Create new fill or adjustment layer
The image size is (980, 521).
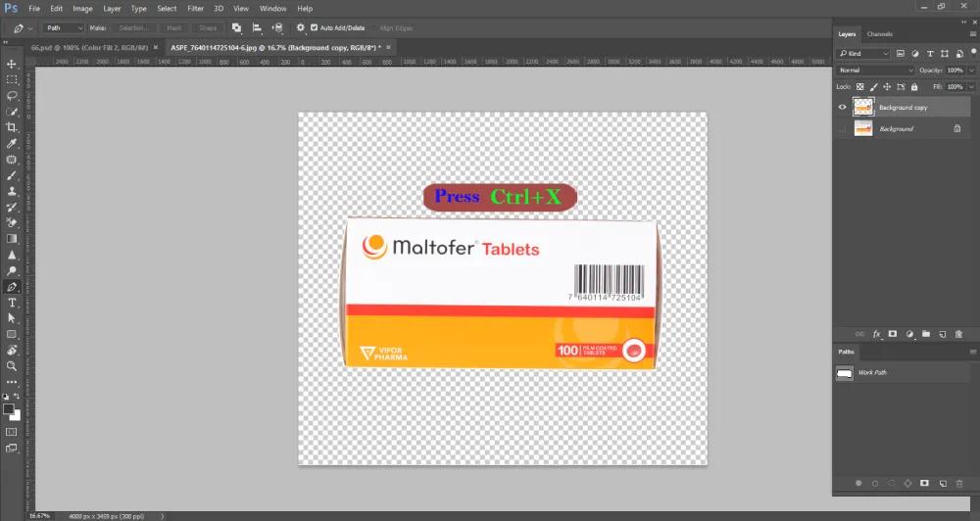909,334
